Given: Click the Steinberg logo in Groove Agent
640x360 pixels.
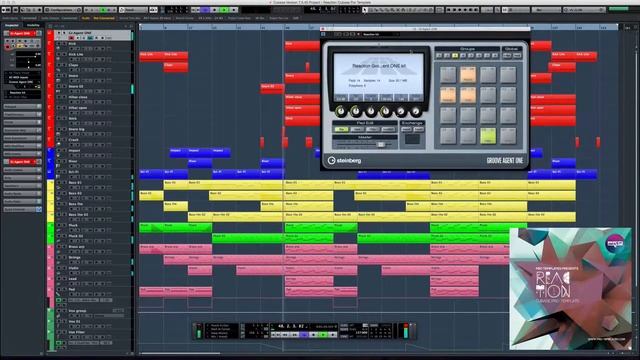Looking at the screenshot, I should point(344,160).
